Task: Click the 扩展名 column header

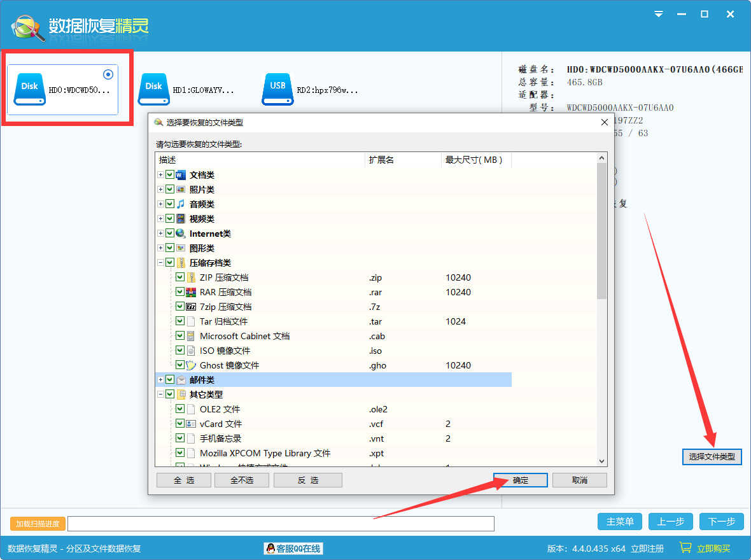Action: point(403,160)
